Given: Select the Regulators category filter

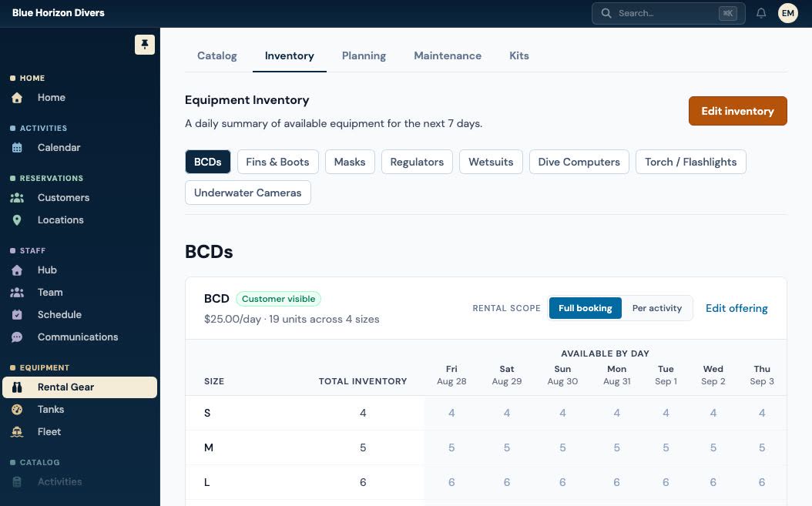Looking at the screenshot, I should point(417,162).
